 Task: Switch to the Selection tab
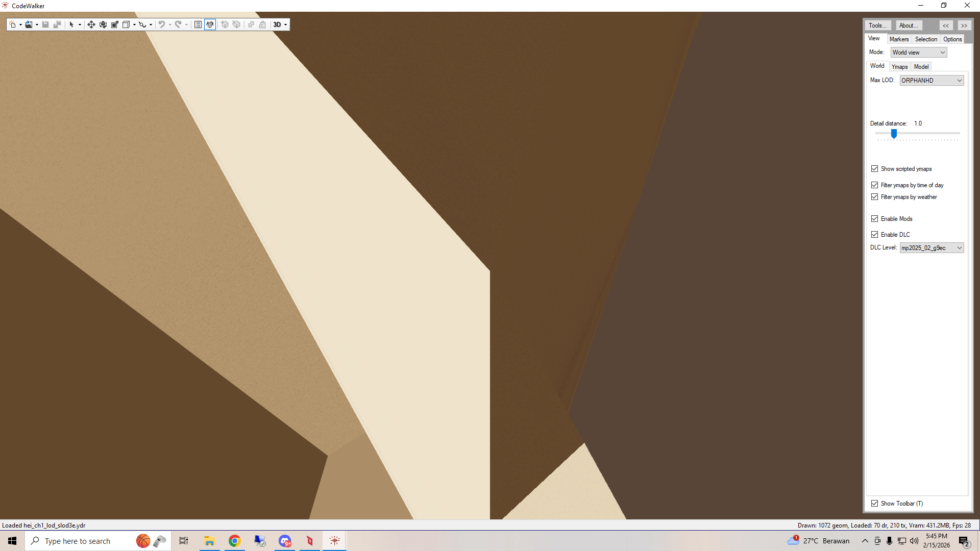[x=926, y=39]
